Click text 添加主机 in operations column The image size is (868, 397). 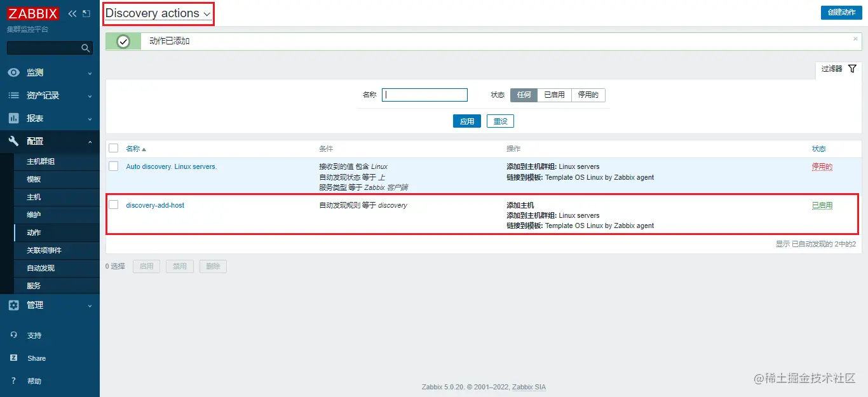pyautogui.click(x=520, y=205)
